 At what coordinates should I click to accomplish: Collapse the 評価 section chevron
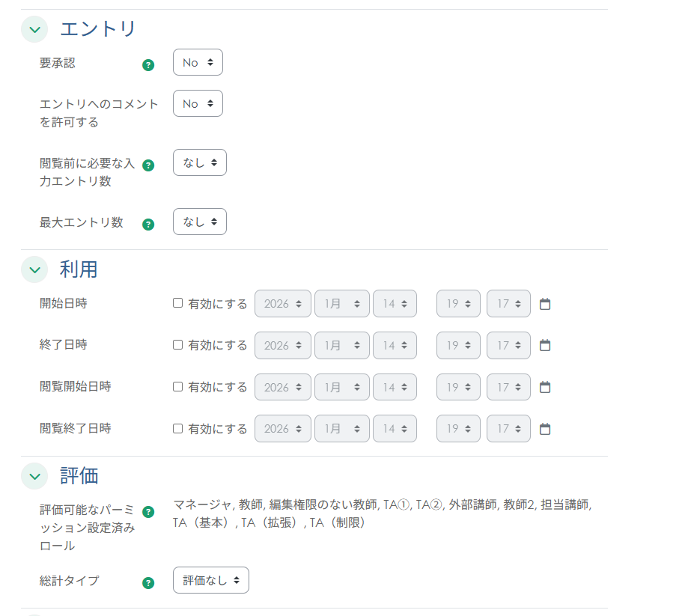(34, 476)
